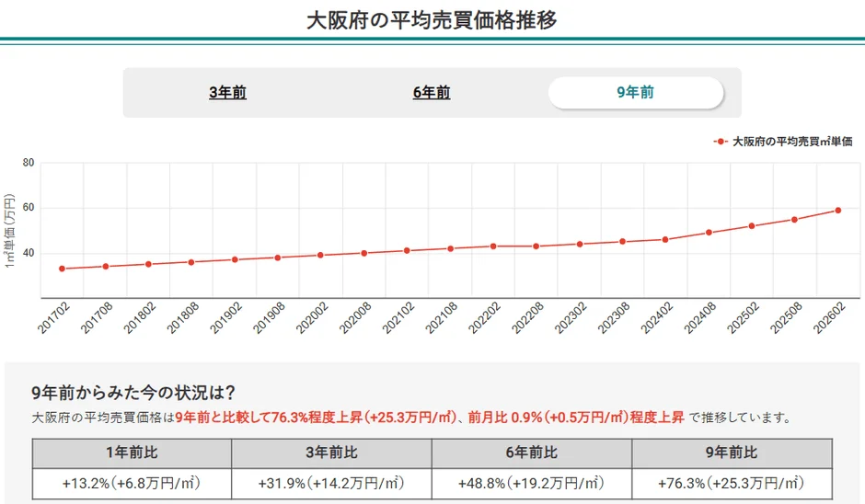This screenshot has height=504, width=865.
Task: Click the 6年前比 table header
Action: pyautogui.click(x=531, y=452)
